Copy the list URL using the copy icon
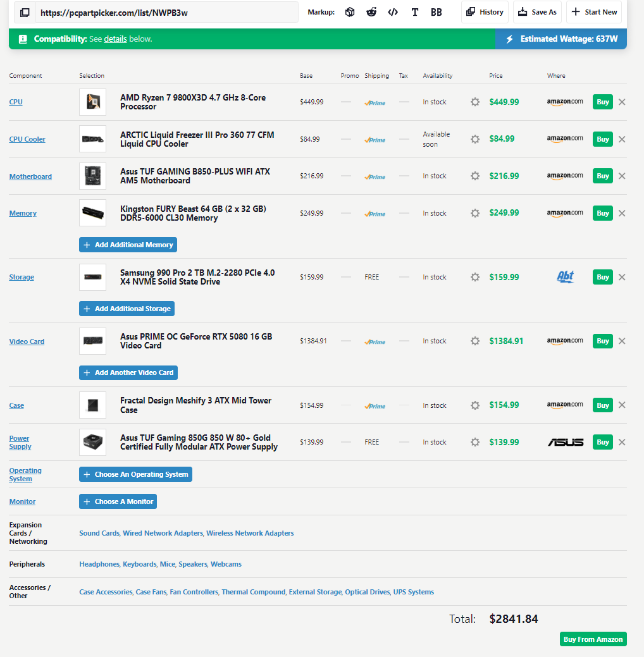Viewport: 644px width, 657px height. pyautogui.click(x=25, y=13)
